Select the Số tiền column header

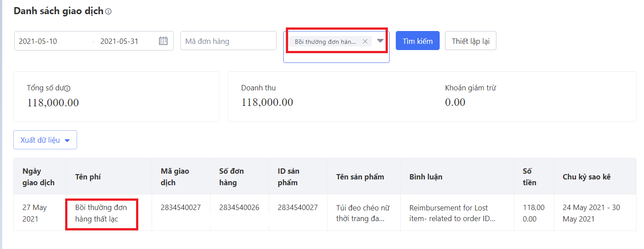(529, 177)
